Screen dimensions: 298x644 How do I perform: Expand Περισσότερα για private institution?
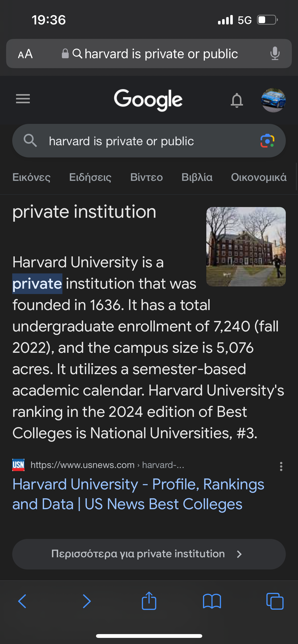(x=149, y=554)
